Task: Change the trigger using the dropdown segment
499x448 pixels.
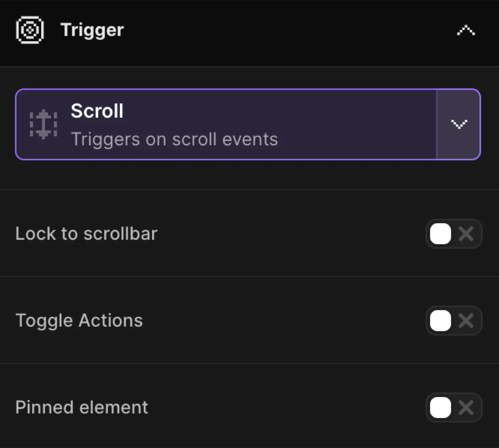Action: (x=459, y=125)
